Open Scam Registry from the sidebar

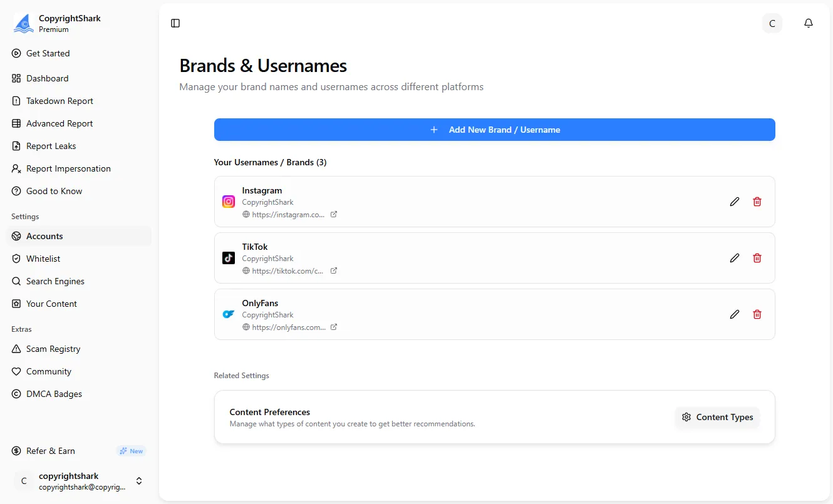(x=53, y=349)
